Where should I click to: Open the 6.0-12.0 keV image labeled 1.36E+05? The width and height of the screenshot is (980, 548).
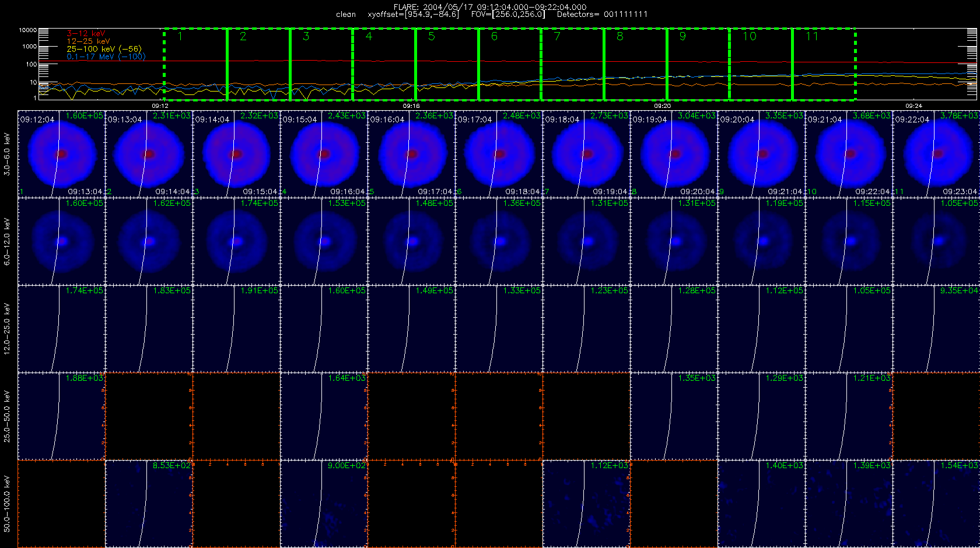(499, 241)
